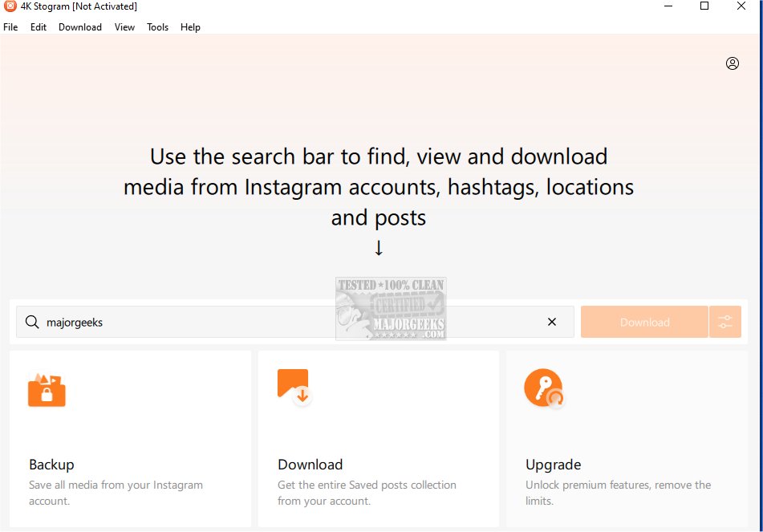Open the Download menu in menu bar
The height and width of the screenshot is (532, 763).
click(79, 27)
